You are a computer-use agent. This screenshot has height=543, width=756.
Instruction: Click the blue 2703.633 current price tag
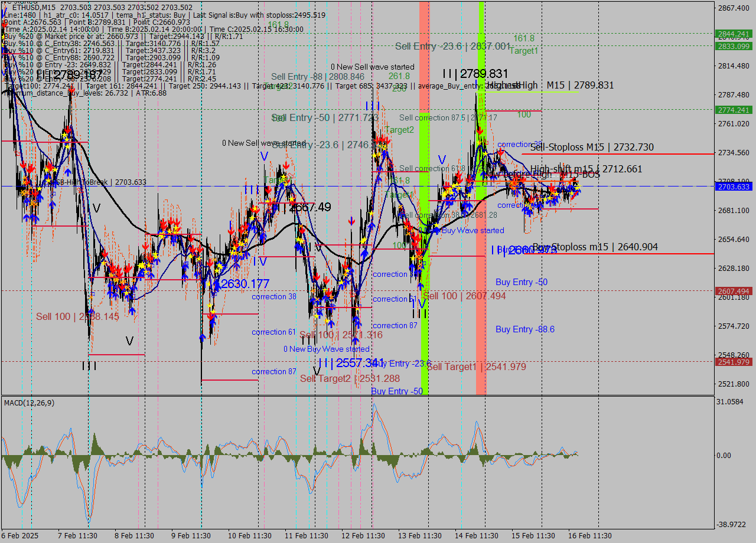pos(733,187)
